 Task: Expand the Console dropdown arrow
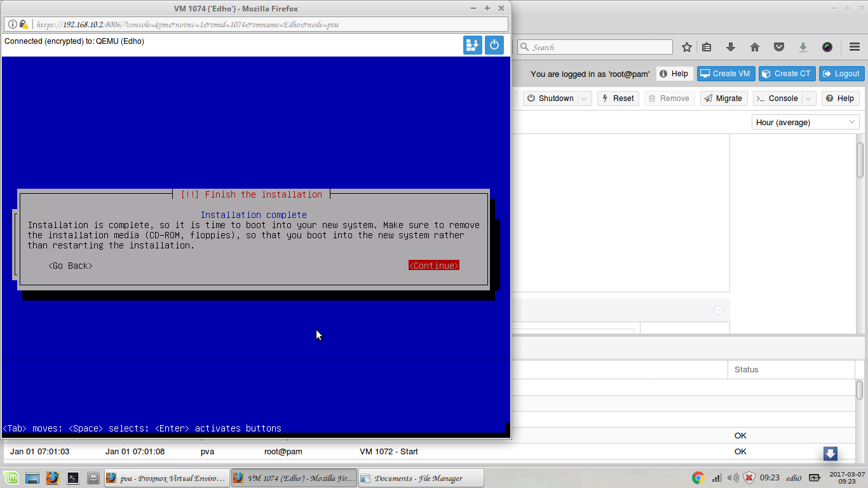tap(808, 98)
